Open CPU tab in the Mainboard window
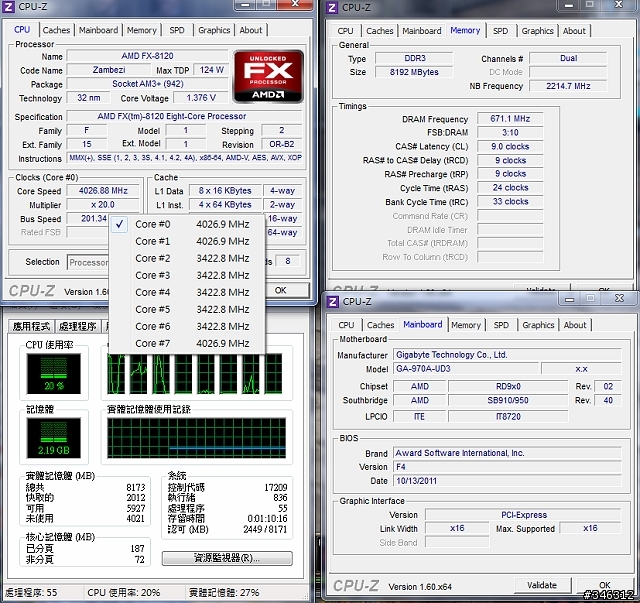 (x=346, y=325)
